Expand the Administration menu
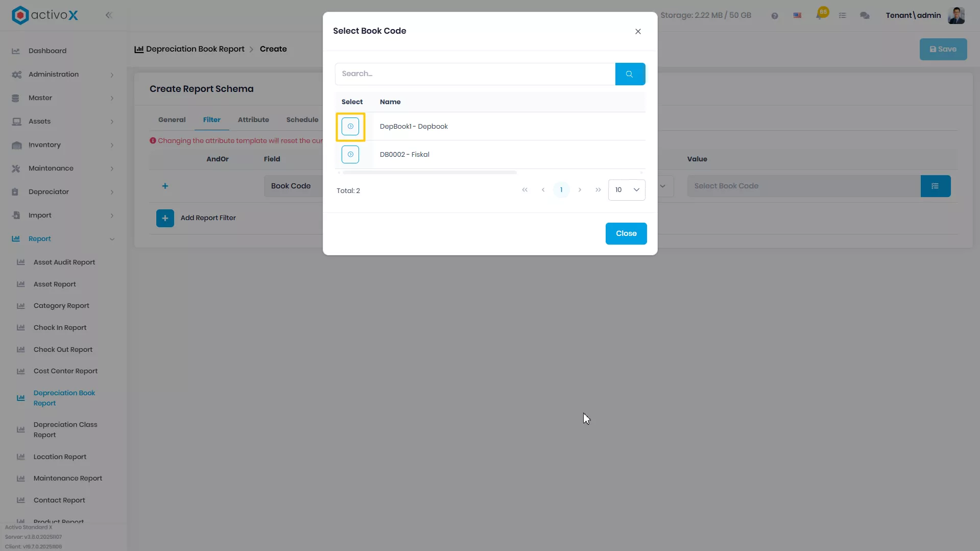This screenshot has height=551, width=980. pos(63,75)
